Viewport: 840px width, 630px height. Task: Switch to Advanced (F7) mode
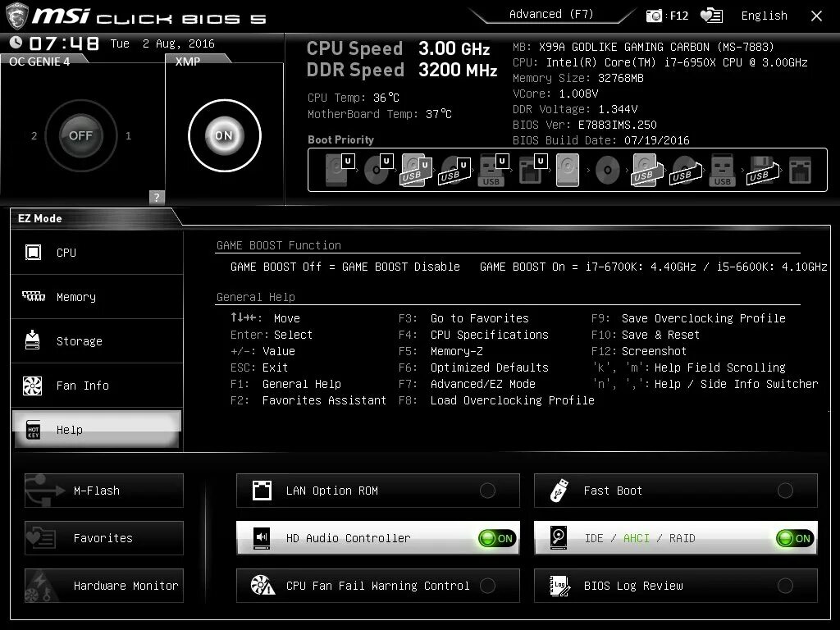pyautogui.click(x=551, y=15)
